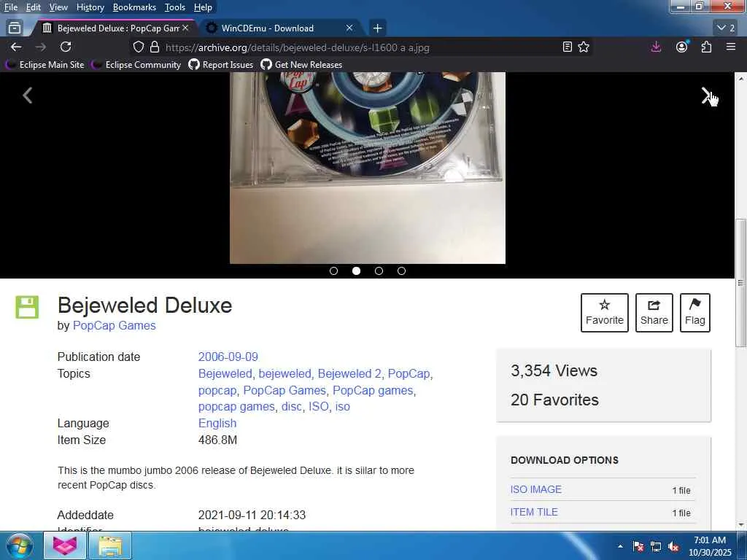The image size is (747, 560).
Task: Click the Bejeweled 2 topic link
Action: click(x=349, y=374)
